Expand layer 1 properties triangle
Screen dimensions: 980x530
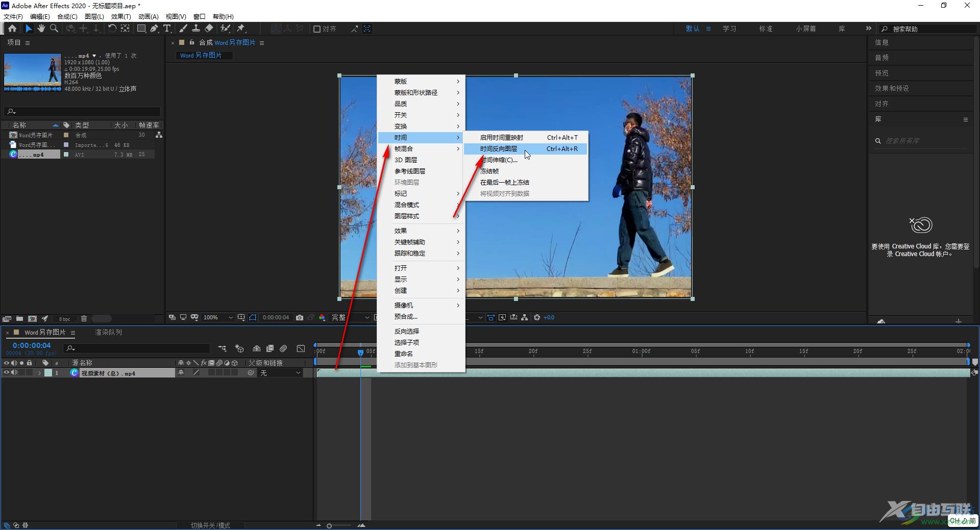point(39,373)
